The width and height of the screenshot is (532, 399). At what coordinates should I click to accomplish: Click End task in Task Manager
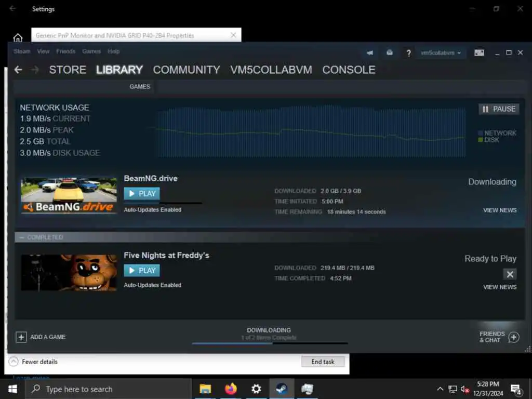tap(323, 362)
